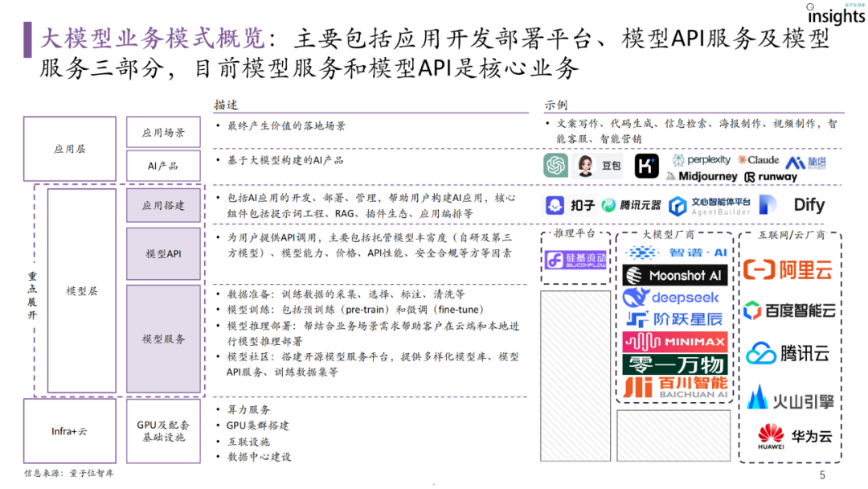Click the Coze 扣子 logo

(570, 205)
